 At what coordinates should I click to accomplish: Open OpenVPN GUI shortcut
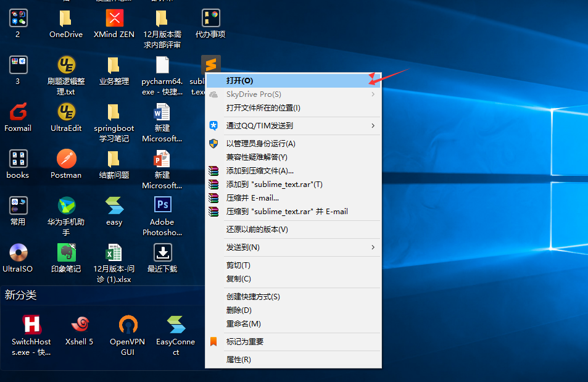pos(128,325)
